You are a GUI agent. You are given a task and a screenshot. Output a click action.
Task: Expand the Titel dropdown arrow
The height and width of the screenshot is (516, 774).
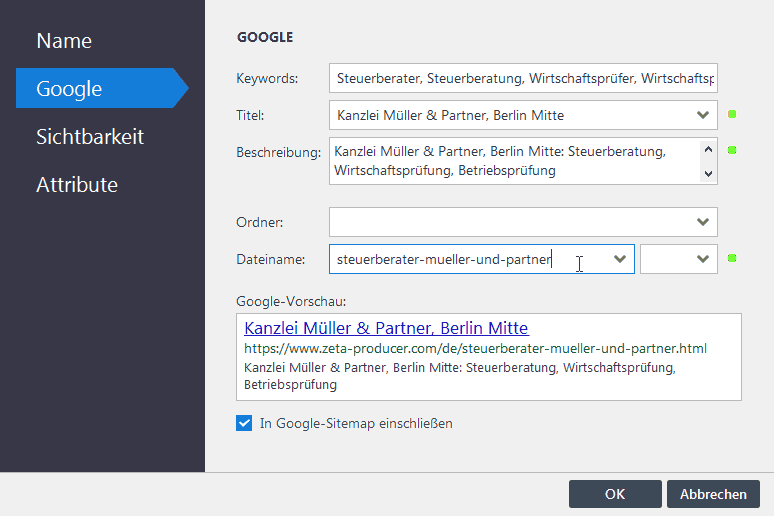coord(703,115)
